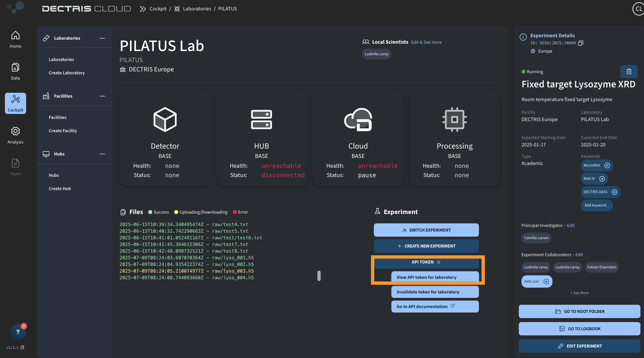The height and width of the screenshot is (358, 644).
Task: Select the Cockpit sidebar icon
Action: [15, 103]
